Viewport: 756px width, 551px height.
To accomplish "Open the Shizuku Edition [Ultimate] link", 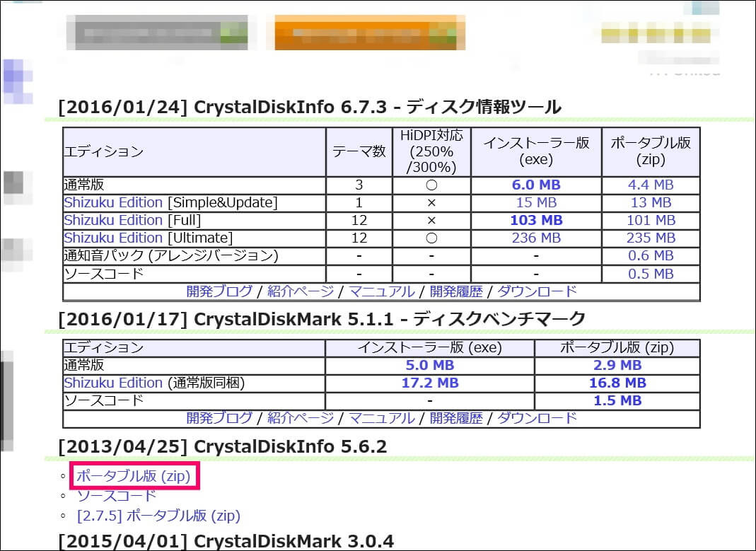I will 113,238.
